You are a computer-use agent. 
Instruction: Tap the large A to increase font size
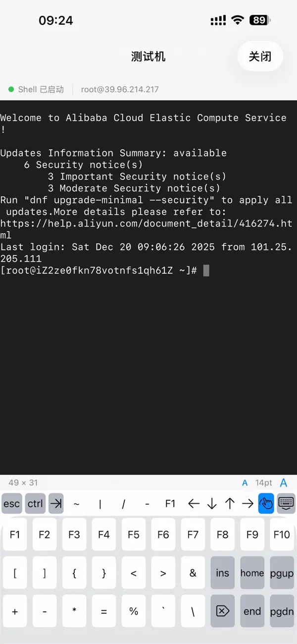pyautogui.click(x=283, y=482)
